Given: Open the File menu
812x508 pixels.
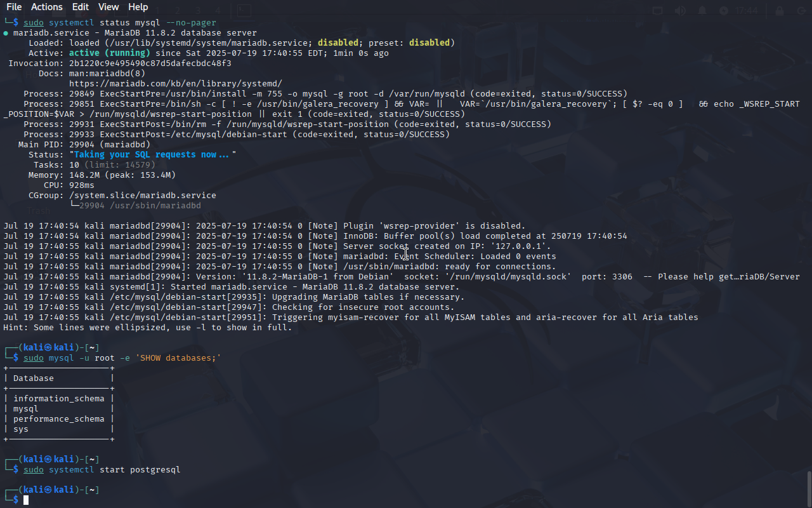Looking at the screenshot, I should pos(14,7).
